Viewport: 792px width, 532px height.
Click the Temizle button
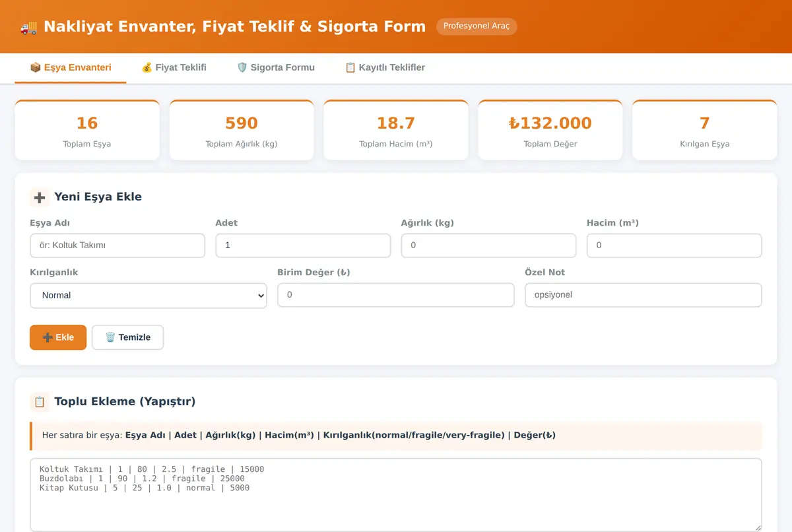point(127,337)
